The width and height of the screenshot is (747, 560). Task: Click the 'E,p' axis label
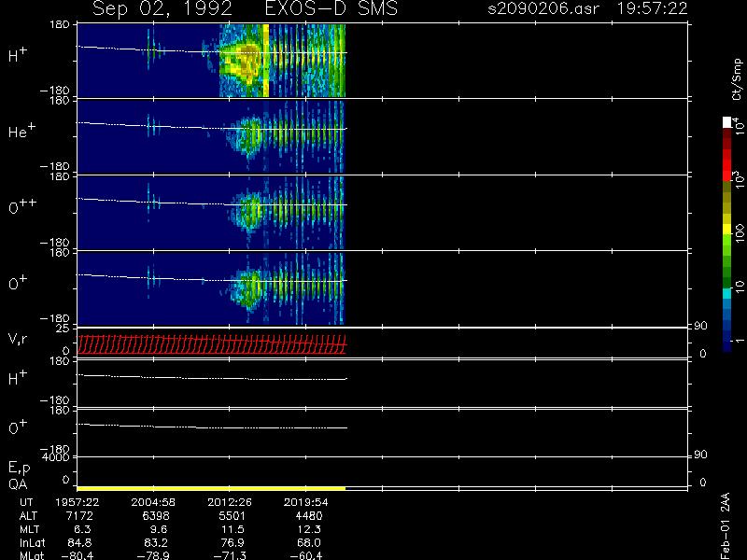tap(19, 469)
